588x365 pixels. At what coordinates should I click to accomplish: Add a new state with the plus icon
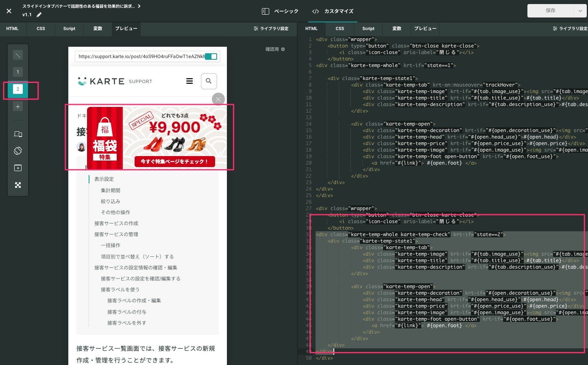click(x=18, y=106)
